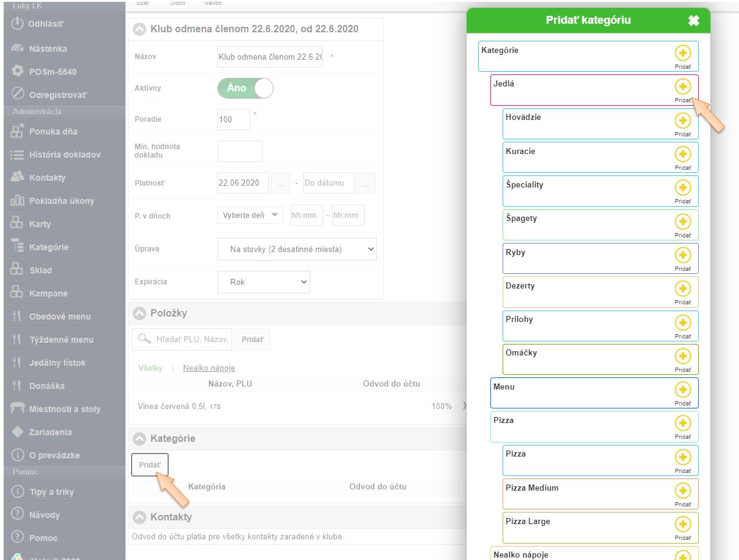The image size is (739, 560).
Task: Click plus icon next to Špagety
Action: coord(682,222)
